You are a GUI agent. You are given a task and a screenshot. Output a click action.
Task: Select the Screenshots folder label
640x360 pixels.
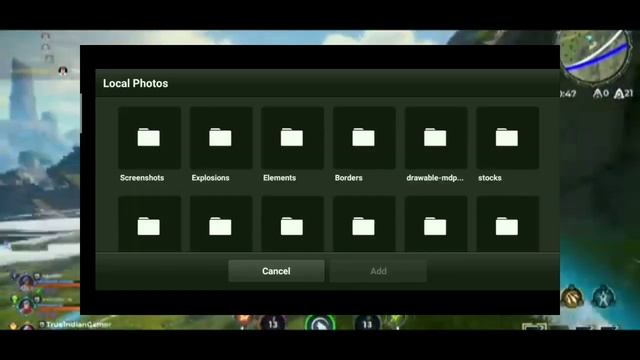pos(142,178)
